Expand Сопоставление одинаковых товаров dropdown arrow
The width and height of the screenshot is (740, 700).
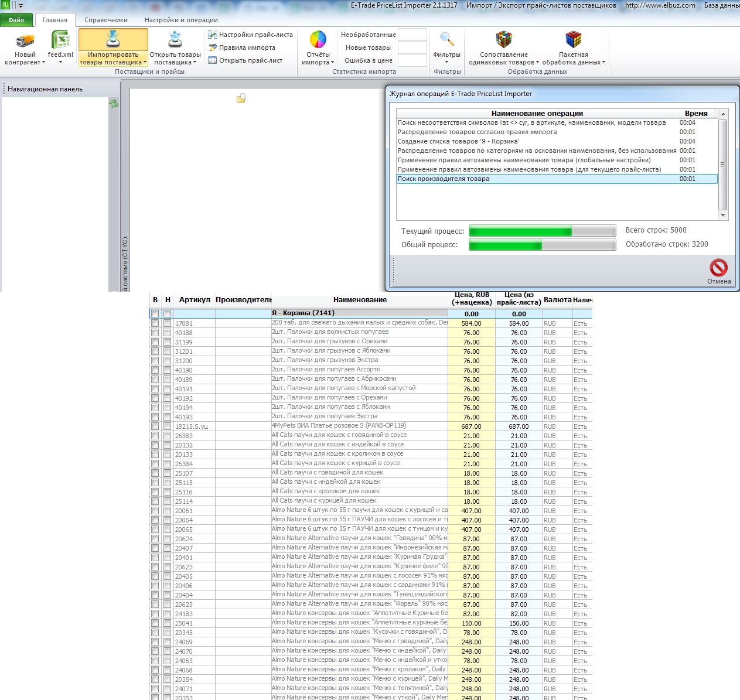[537, 63]
